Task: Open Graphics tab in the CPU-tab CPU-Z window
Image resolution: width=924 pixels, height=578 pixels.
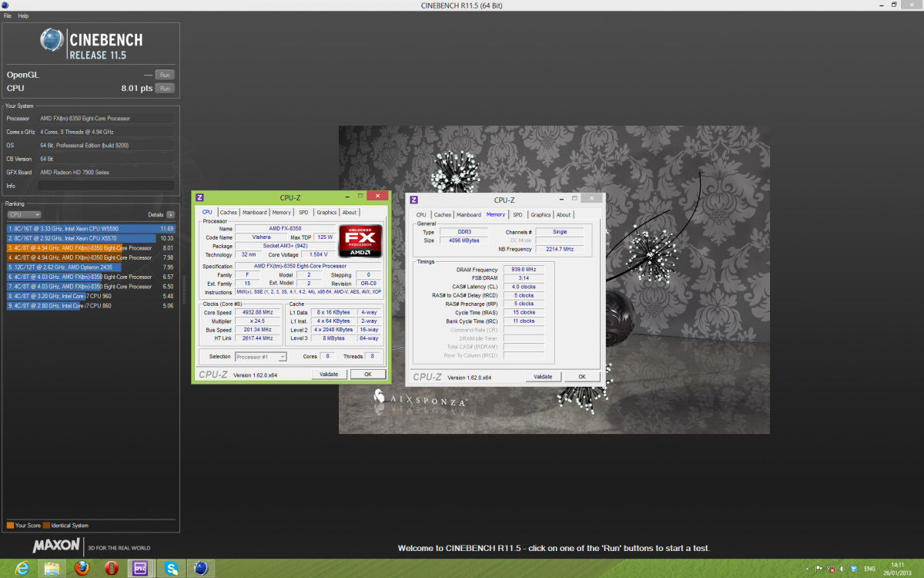Action: (326, 212)
